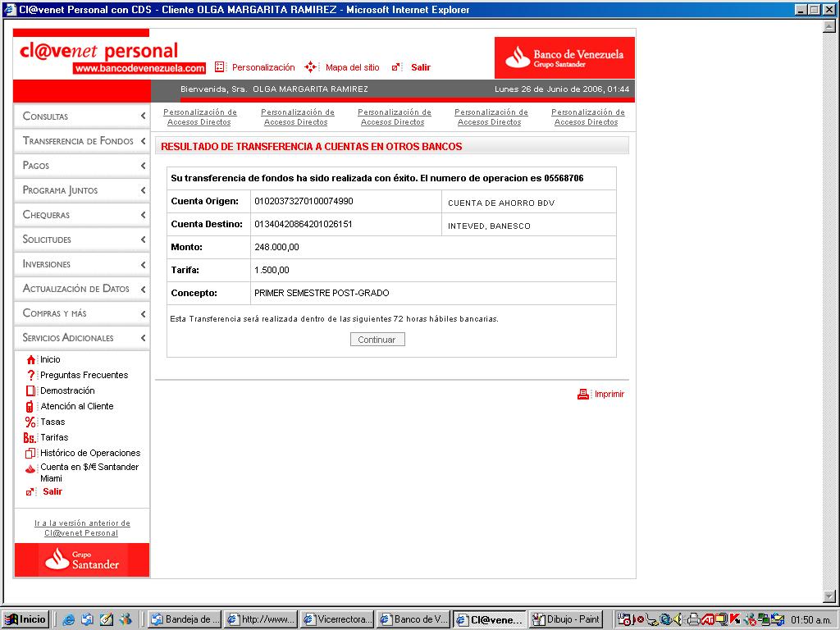840x630 pixels.
Task: Switch to Dibujo - Paint taskbar window
Action: coord(566,619)
